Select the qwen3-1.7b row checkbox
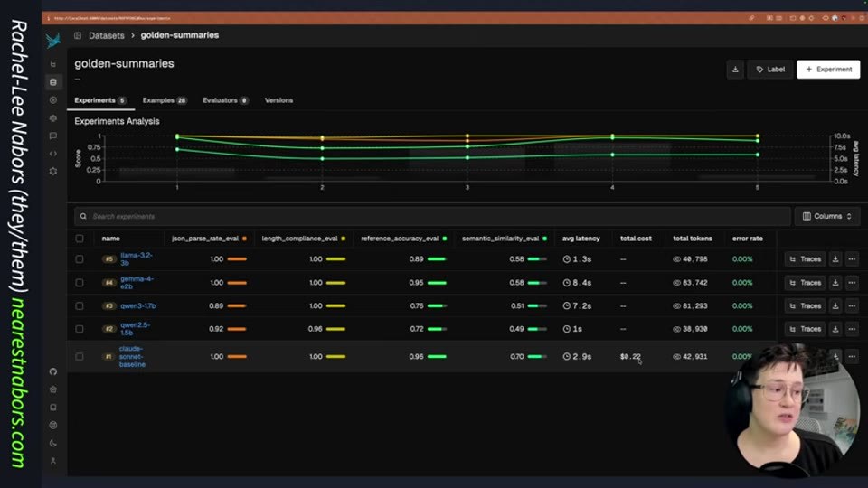The image size is (868, 488). [80, 306]
